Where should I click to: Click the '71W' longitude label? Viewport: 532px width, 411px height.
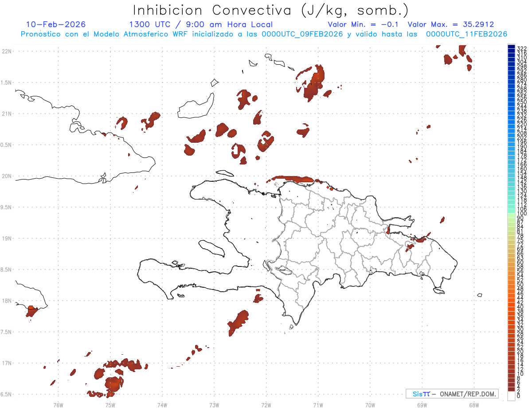(x=318, y=405)
